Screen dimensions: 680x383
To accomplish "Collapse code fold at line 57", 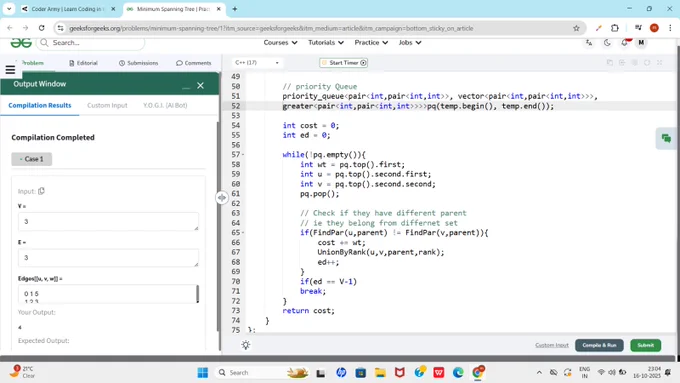I will [x=243, y=154].
